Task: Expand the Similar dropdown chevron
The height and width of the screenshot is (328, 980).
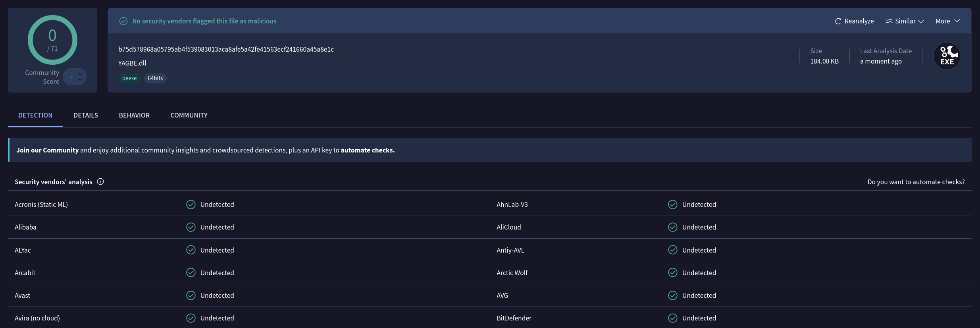Action: [x=921, y=21]
